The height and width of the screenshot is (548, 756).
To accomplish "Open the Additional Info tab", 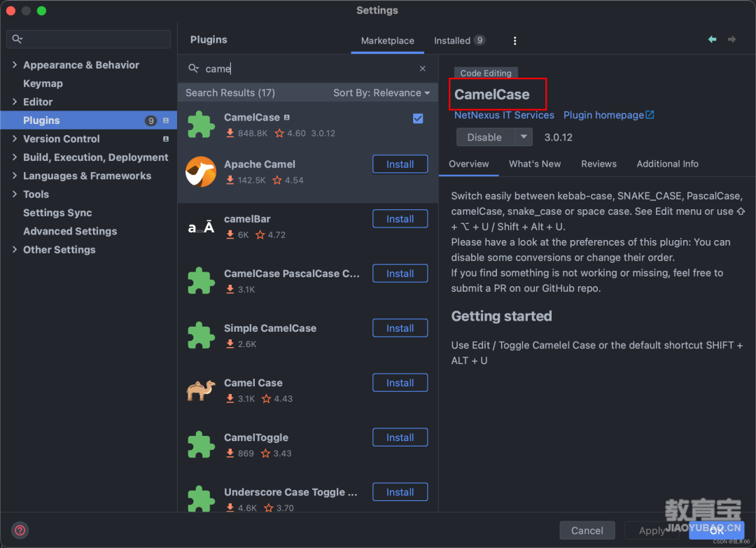I will [667, 164].
